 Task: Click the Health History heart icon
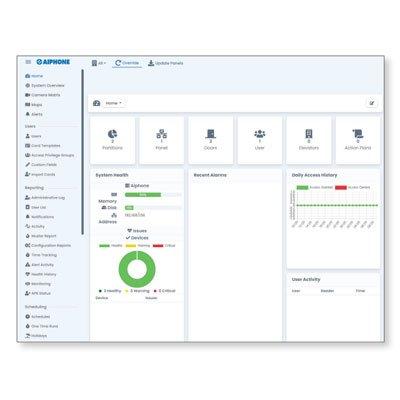coord(28,274)
